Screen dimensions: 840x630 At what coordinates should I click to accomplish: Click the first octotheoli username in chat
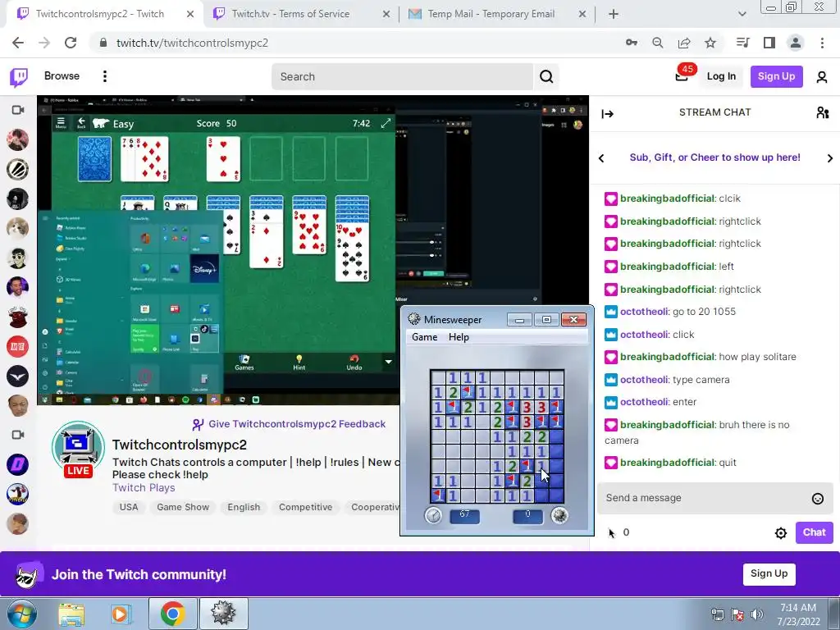tap(644, 312)
